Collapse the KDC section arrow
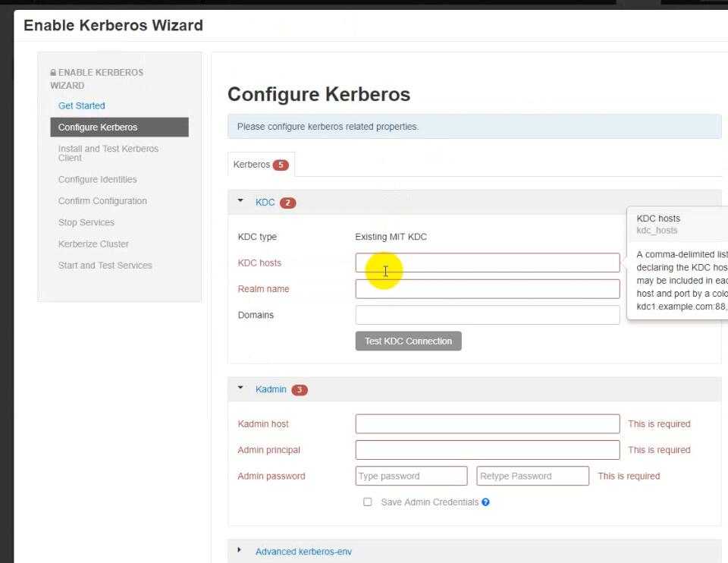The image size is (728, 563). 240,200
